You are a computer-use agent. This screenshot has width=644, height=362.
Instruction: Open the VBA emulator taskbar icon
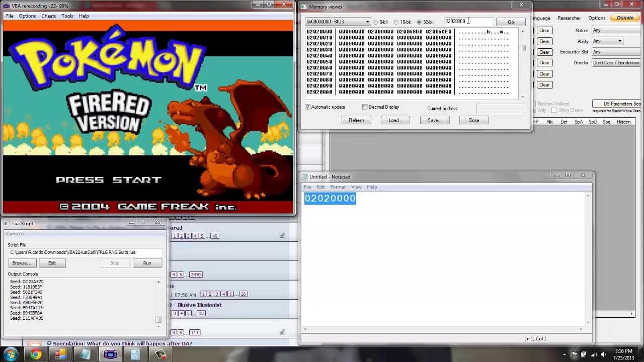[111, 354]
